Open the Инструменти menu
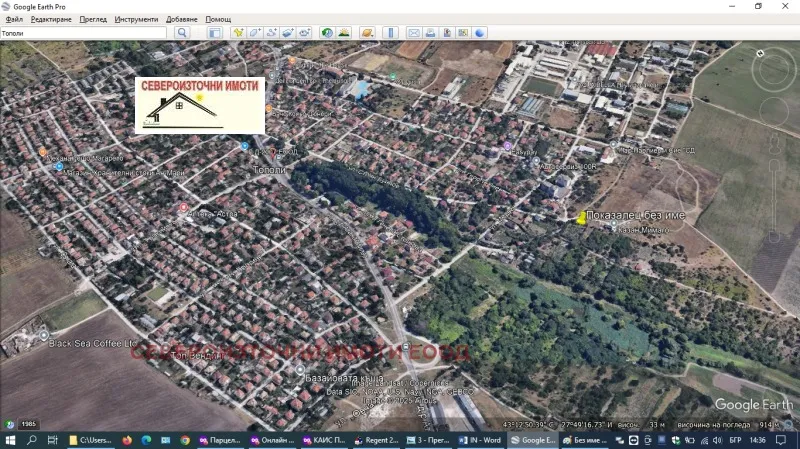The width and height of the screenshot is (800, 449). point(136,19)
